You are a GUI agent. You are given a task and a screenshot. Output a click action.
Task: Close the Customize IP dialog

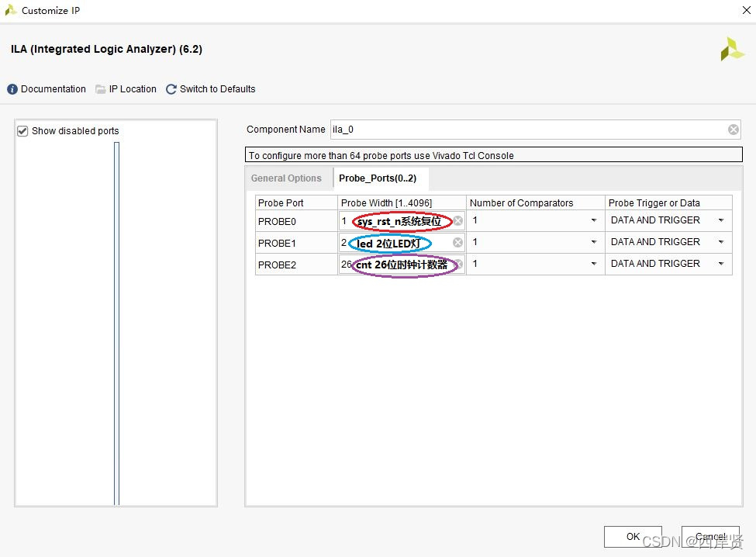[746, 10]
